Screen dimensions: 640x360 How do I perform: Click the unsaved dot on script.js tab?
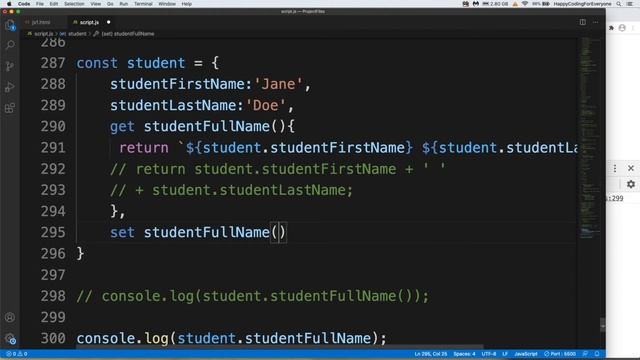pyautogui.click(x=109, y=22)
